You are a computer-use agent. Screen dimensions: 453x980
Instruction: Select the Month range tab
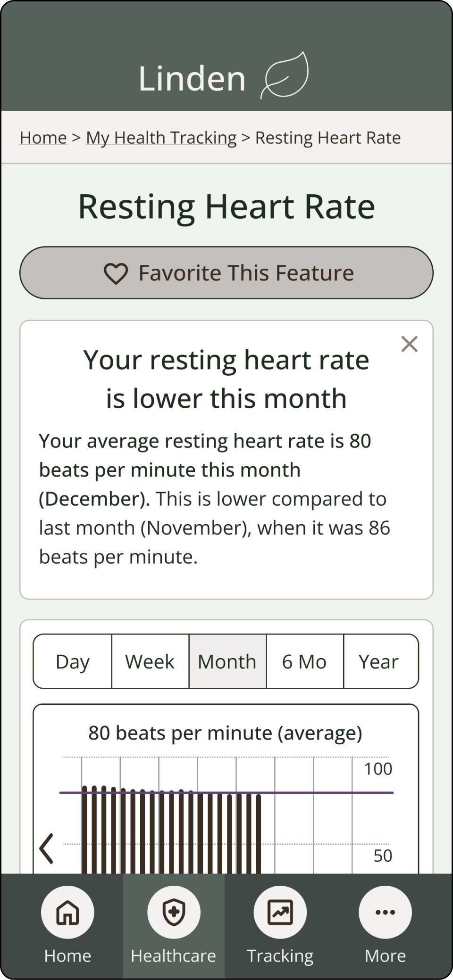click(227, 661)
